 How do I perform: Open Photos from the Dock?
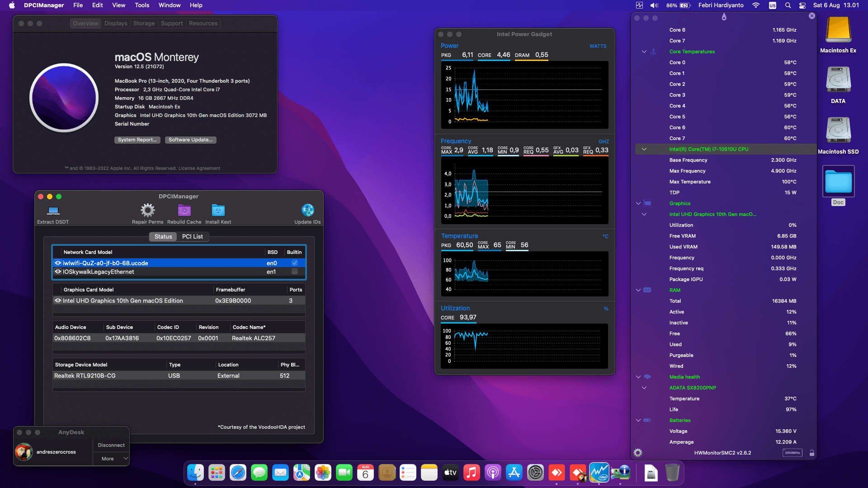(323, 473)
